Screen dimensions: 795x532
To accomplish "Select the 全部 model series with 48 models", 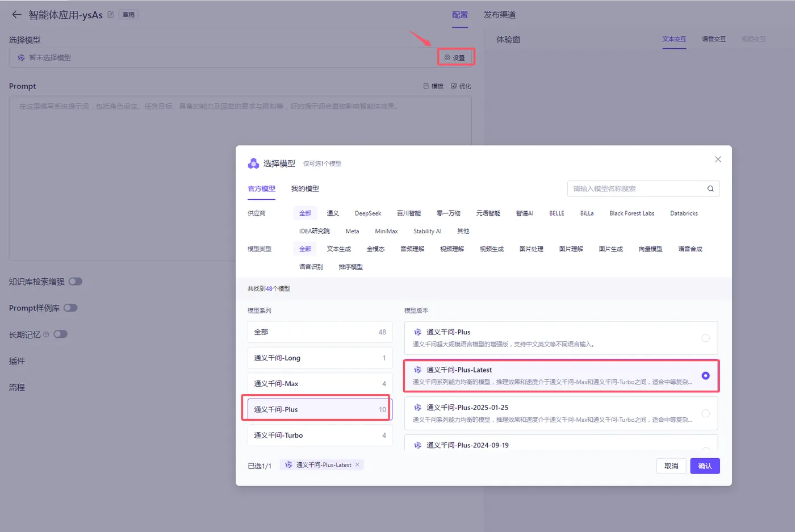I will coord(320,332).
